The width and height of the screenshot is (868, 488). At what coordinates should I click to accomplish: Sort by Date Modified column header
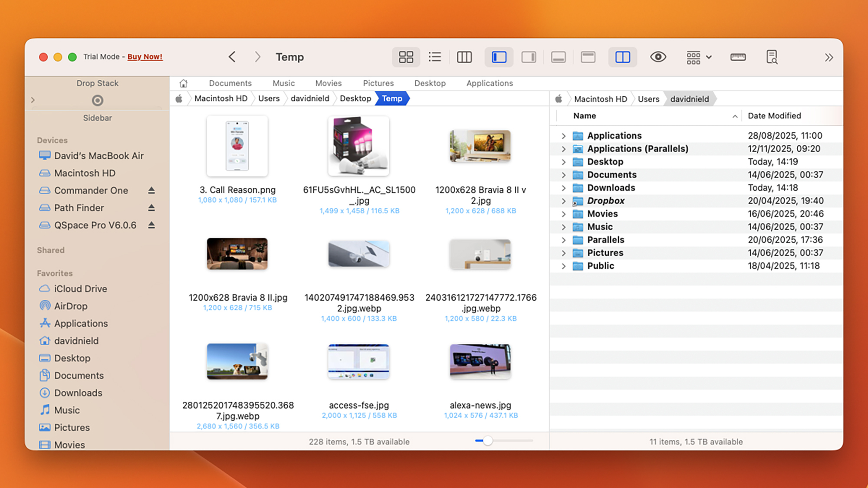click(x=774, y=116)
